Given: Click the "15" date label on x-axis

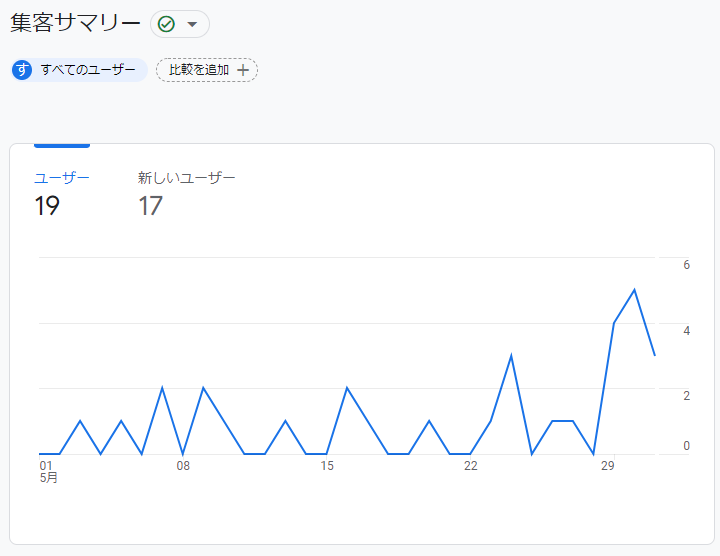Looking at the screenshot, I should (327, 466).
